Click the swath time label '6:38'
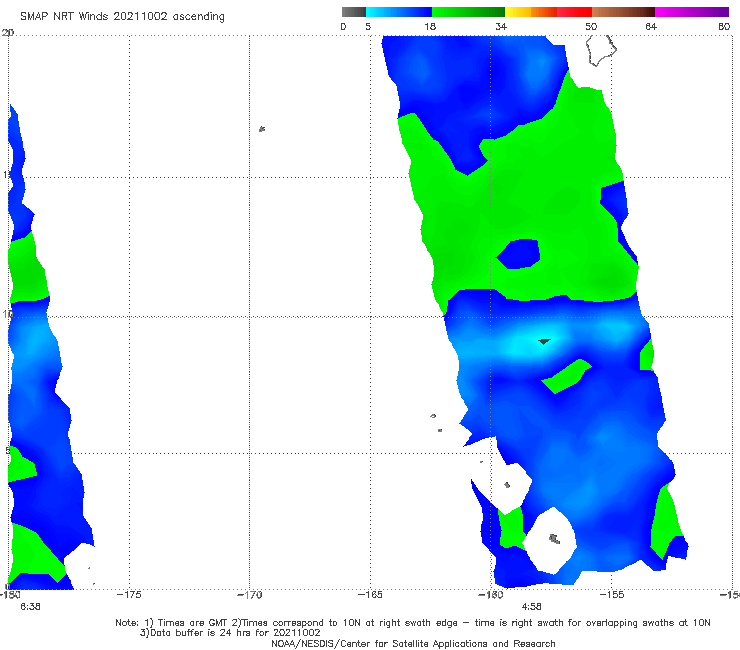Viewport: 740px width, 650px height. (30, 607)
